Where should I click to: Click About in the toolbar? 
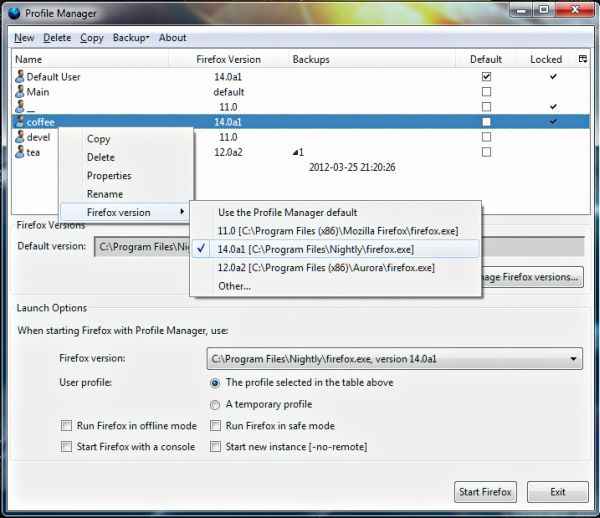coord(173,37)
